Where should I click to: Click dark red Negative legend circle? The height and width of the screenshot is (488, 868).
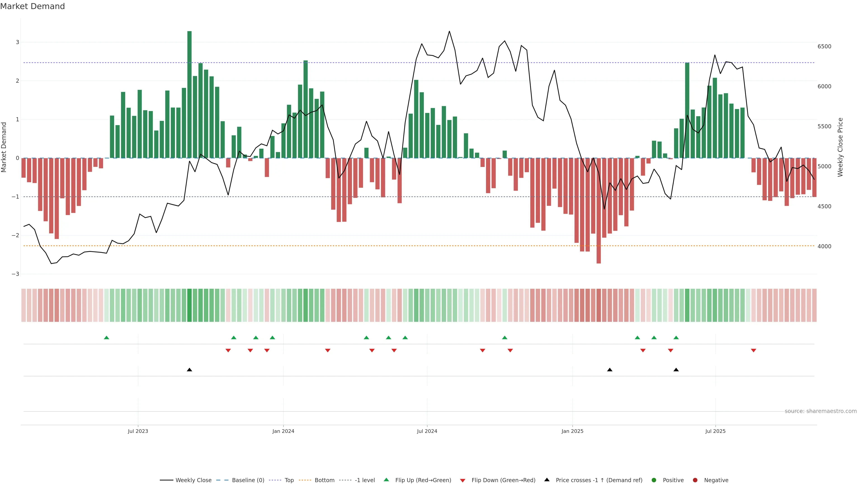[695, 480]
